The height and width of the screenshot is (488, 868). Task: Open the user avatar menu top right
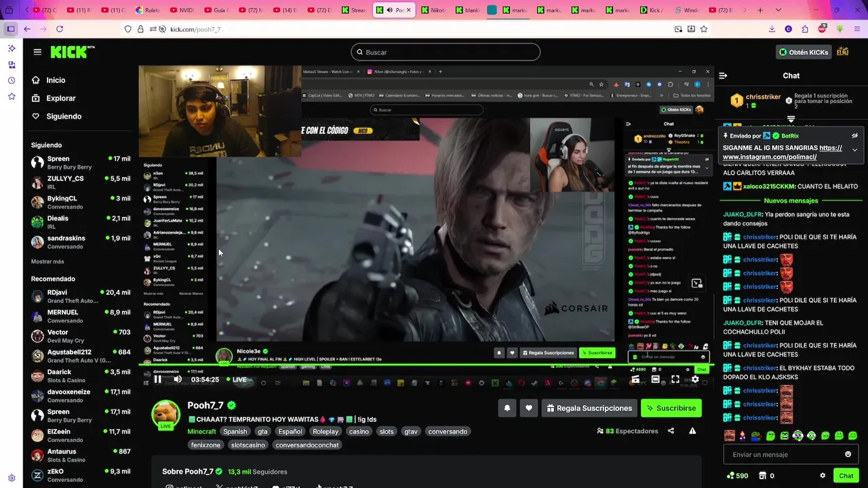click(x=843, y=52)
